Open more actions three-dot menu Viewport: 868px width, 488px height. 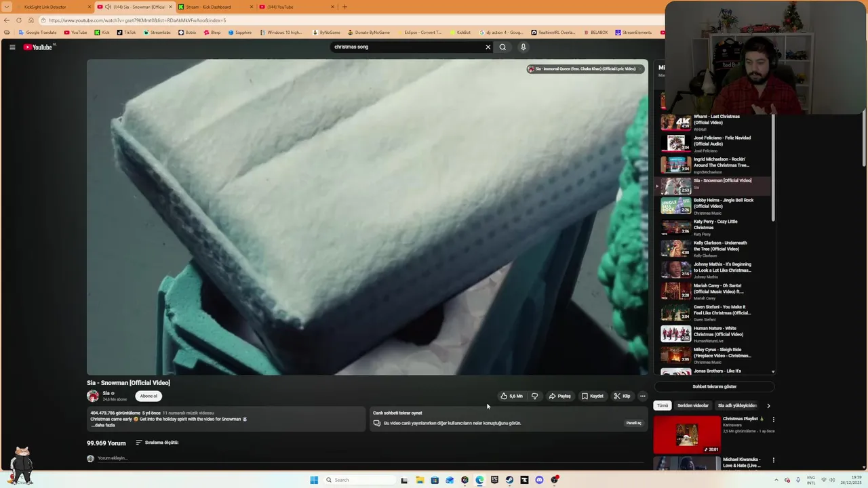pyautogui.click(x=643, y=396)
